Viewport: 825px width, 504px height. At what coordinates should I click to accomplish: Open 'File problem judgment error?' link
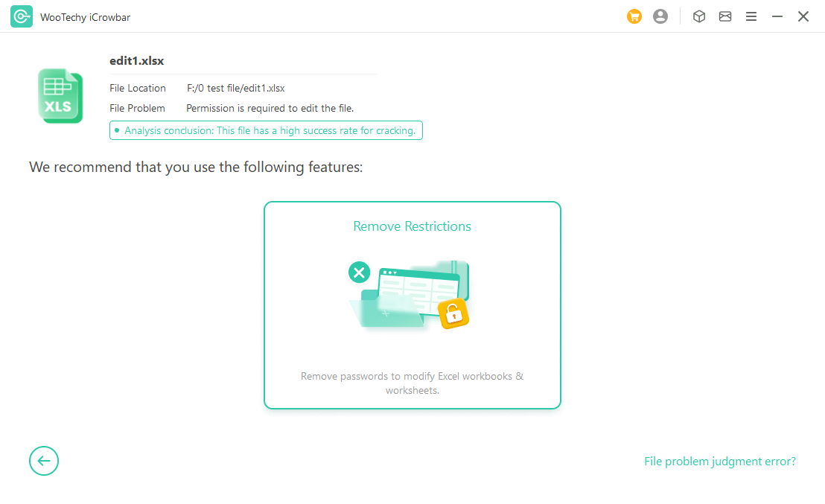tap(719, 462)
